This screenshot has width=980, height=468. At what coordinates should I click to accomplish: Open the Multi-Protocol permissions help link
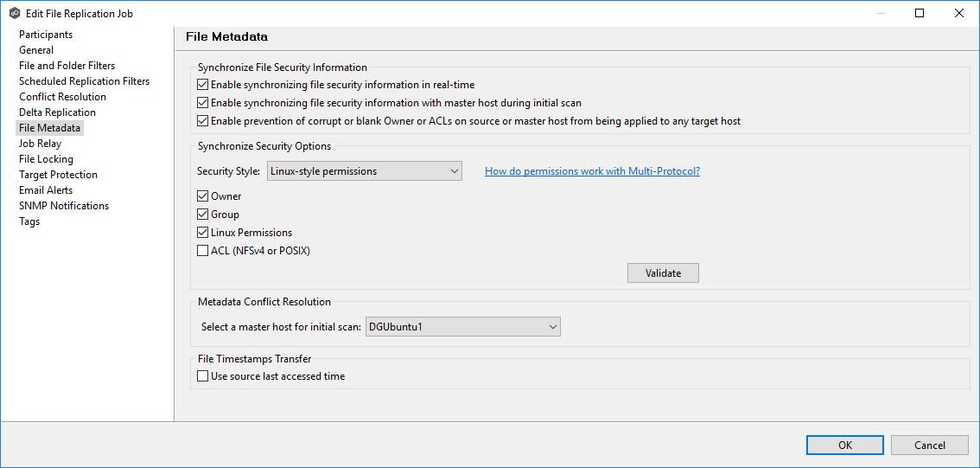click(x=592, y=171)
